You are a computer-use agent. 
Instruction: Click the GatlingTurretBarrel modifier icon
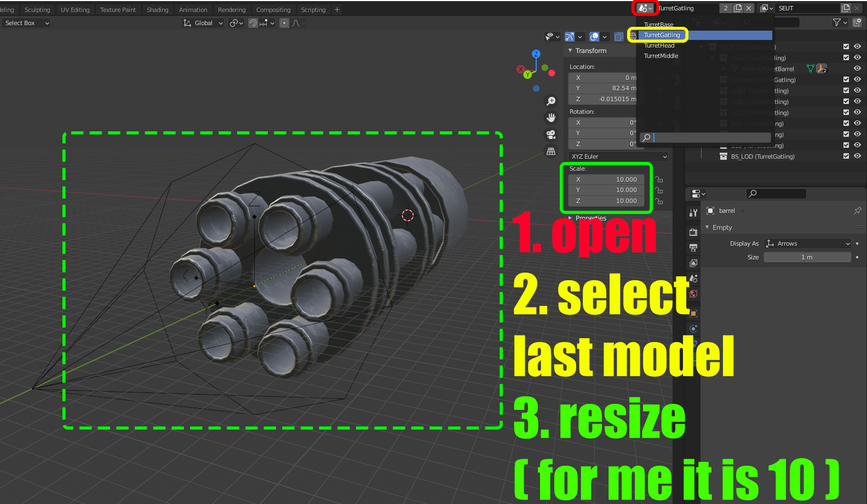tap(821, 68)
